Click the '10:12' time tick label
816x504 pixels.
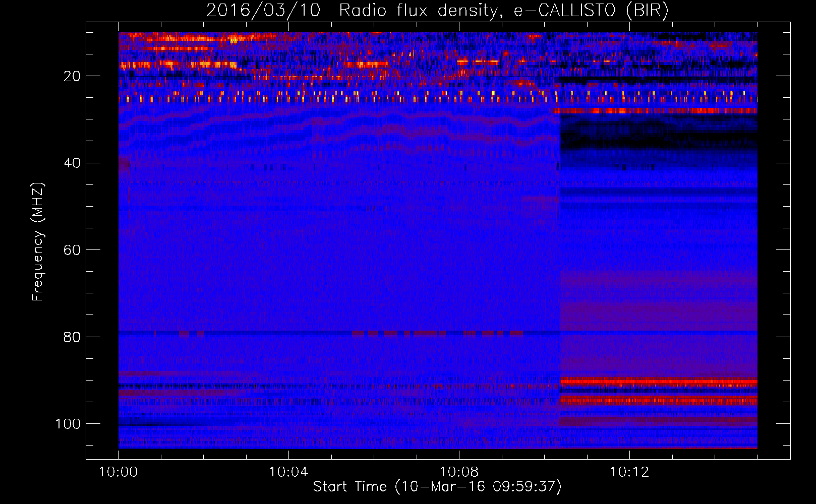629,472
